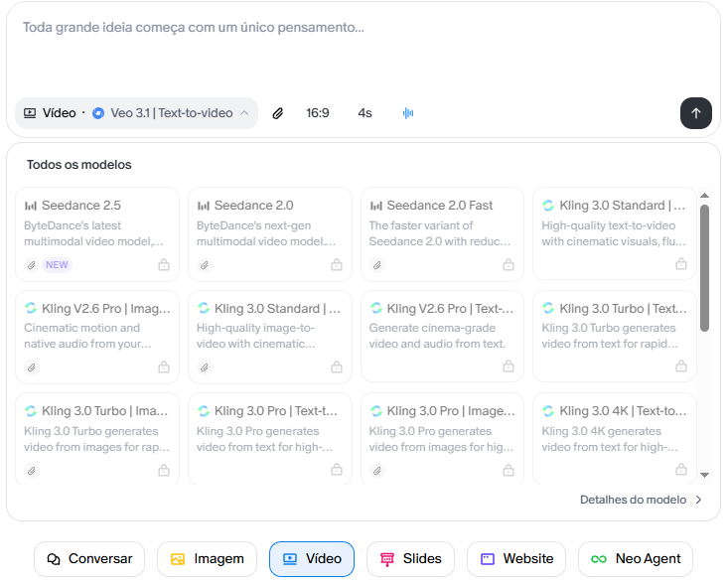Click the Kling logo on Kling V2.6 Pro Image card
The width and height of the screenshot is (728, 583).
31,308
